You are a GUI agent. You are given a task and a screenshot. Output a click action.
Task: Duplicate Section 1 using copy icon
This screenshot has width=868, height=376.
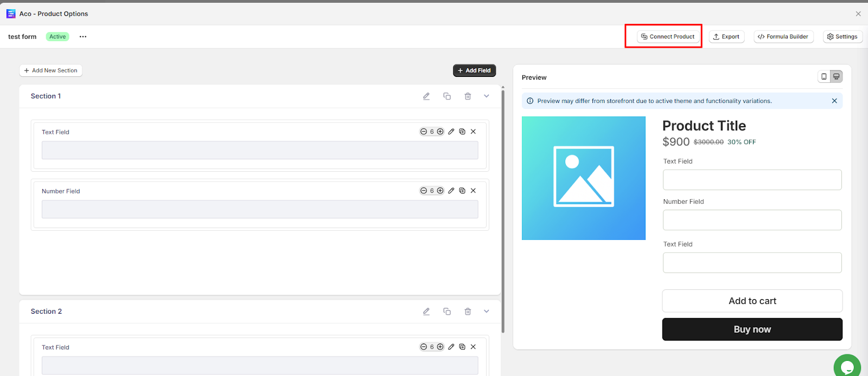(x=447, y=96)
